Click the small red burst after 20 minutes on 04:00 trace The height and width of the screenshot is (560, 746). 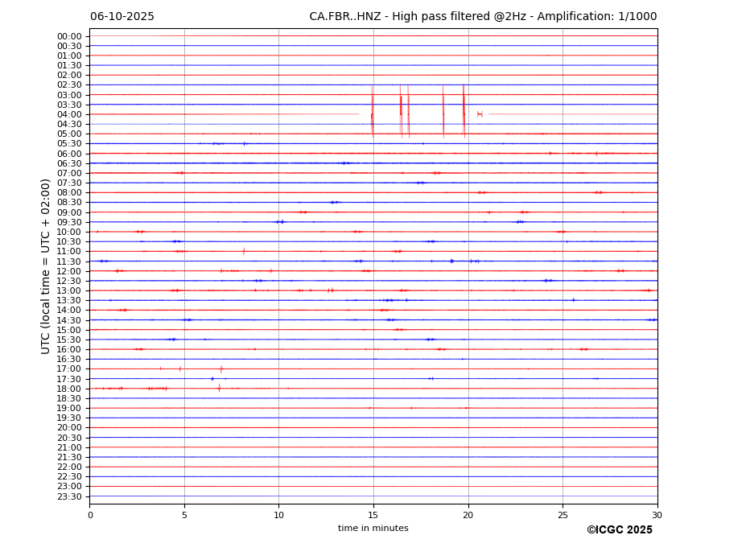click(480, 114)
